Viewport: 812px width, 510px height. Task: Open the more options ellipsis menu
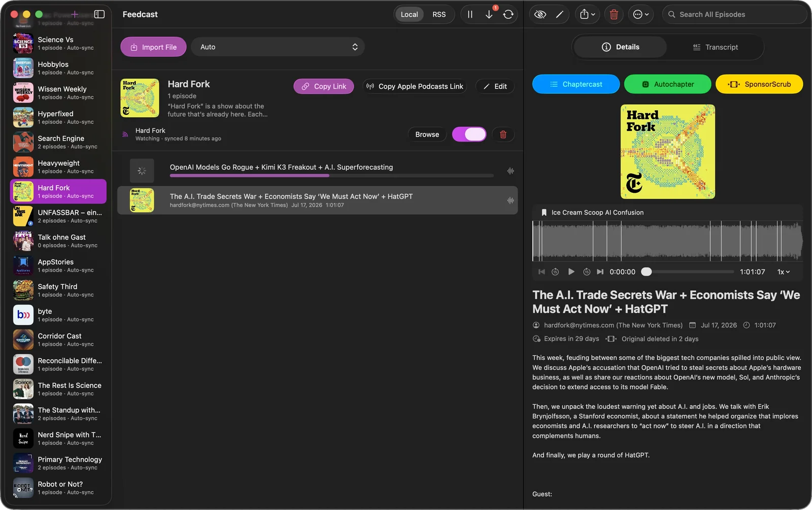coord(641,14)
